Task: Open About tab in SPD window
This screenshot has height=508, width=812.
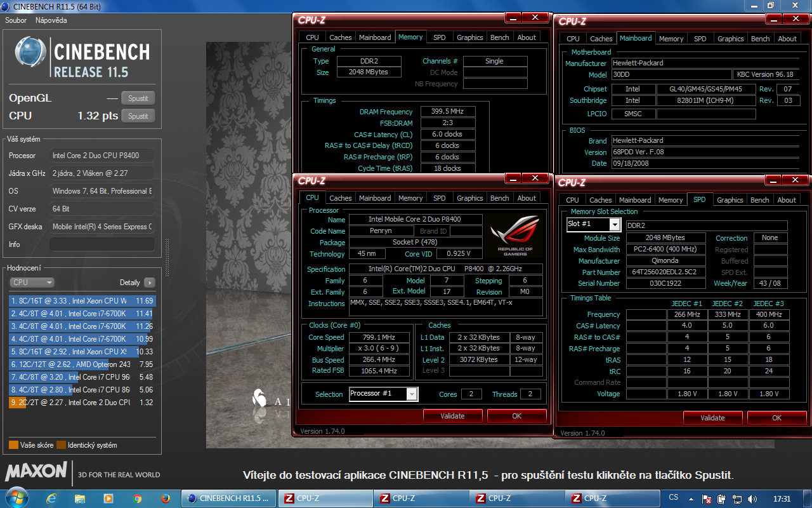Action: pos(787,200)
